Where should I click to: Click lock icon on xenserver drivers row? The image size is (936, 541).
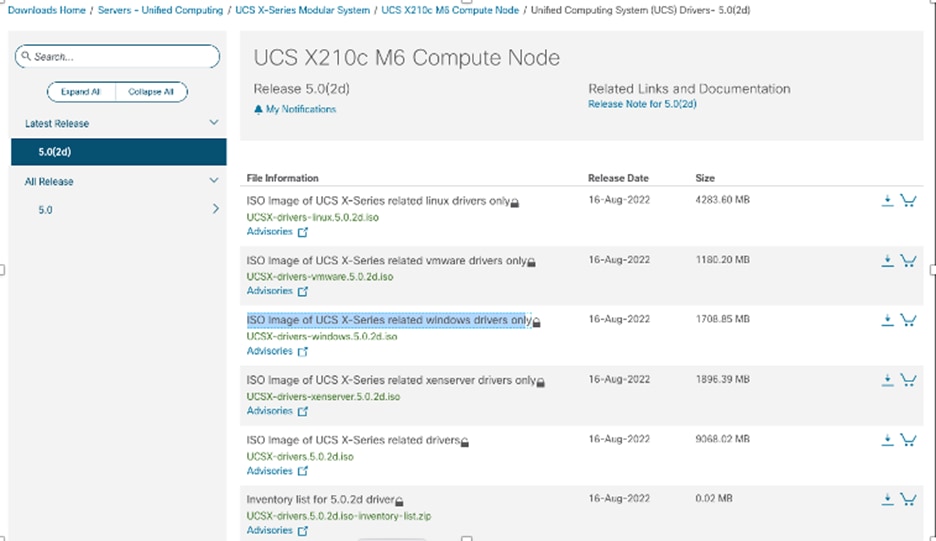pos(540,382)
